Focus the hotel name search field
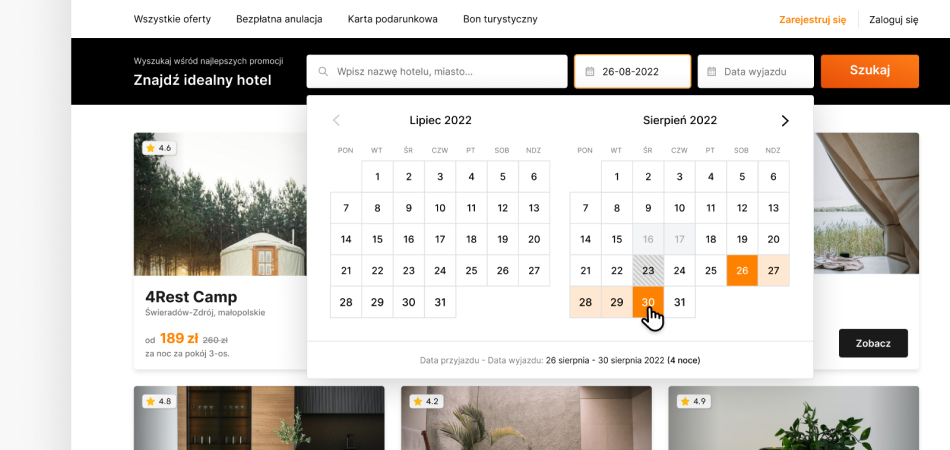950x450 pixels. [x=437, y=71]
